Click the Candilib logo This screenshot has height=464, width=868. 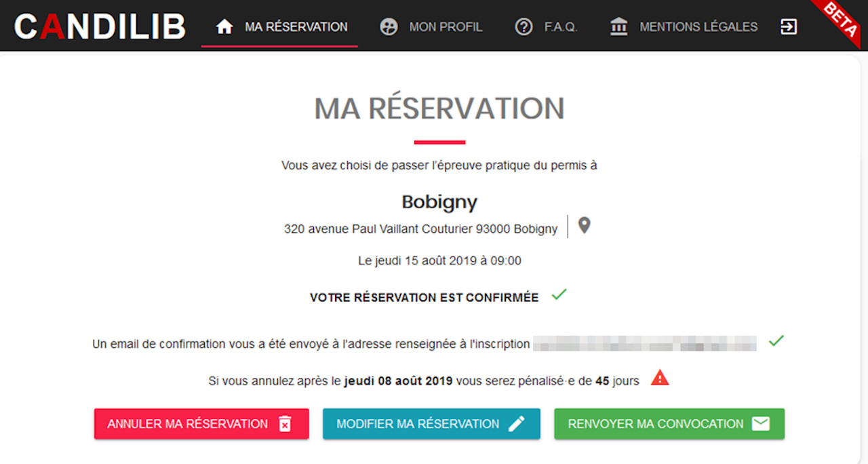click(x=100, y=26)
